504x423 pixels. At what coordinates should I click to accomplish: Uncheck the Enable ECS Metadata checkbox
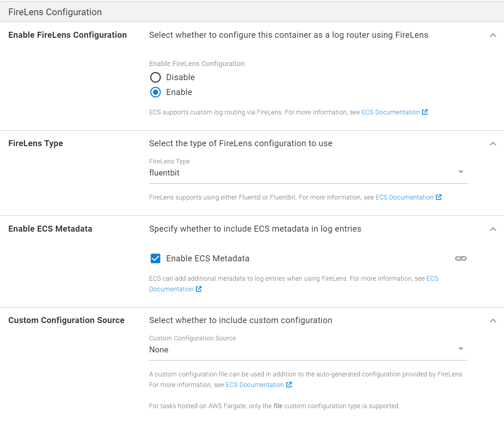tap(156, 258)
